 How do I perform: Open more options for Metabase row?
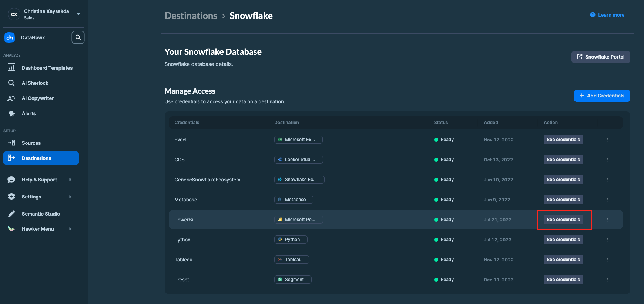coord(608,200)
